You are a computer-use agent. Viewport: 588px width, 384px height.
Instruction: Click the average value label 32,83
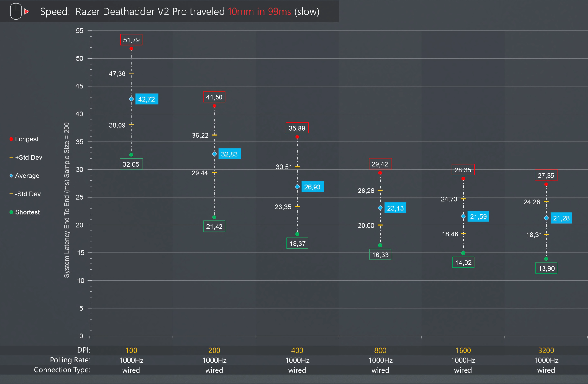tap(229, 154)
